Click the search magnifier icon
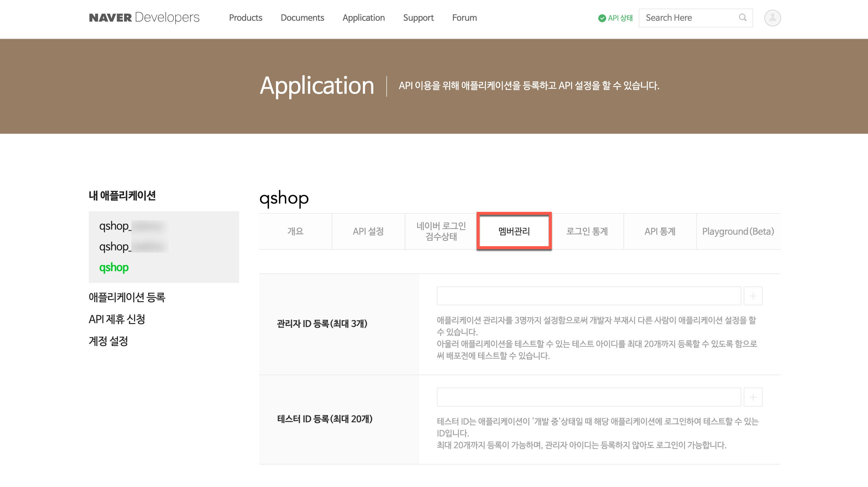The width and height of the screenshot is (868, 487). pyautogui.click(x=742, y=17)
